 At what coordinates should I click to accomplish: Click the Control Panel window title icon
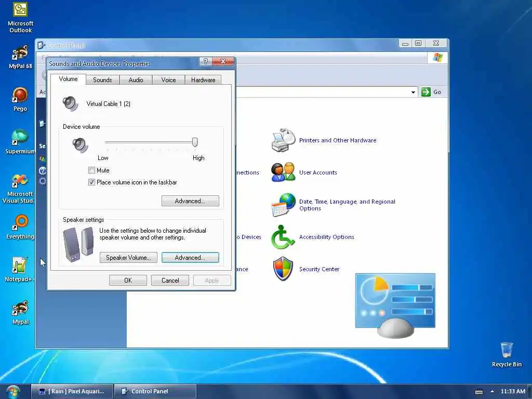point(41,45)
